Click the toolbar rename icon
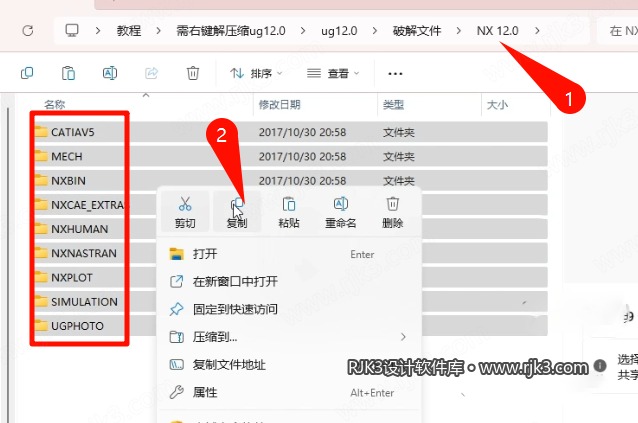The image size is (638, 423). pos(110,73)
